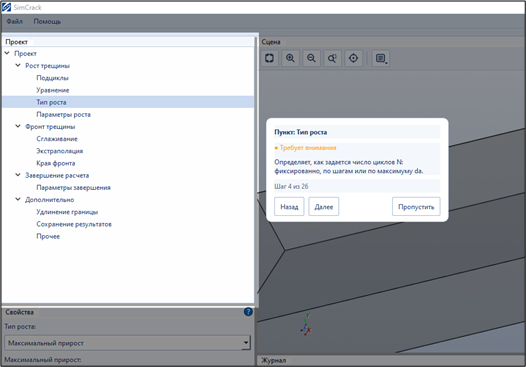This screenshot has height=367, width=526.
Task: Click Пропустить button in the tour popup
Action: point(416,207)
